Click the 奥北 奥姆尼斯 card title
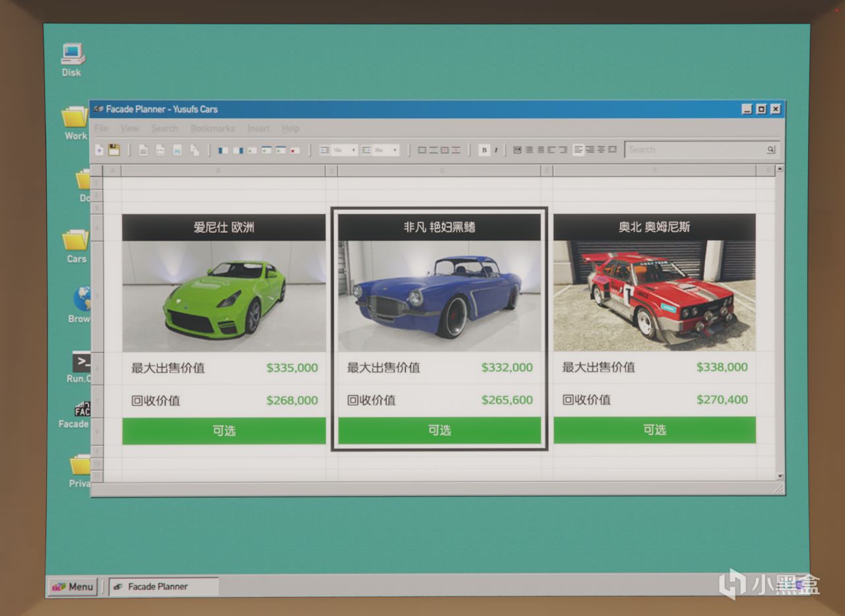 coord(655,227)
